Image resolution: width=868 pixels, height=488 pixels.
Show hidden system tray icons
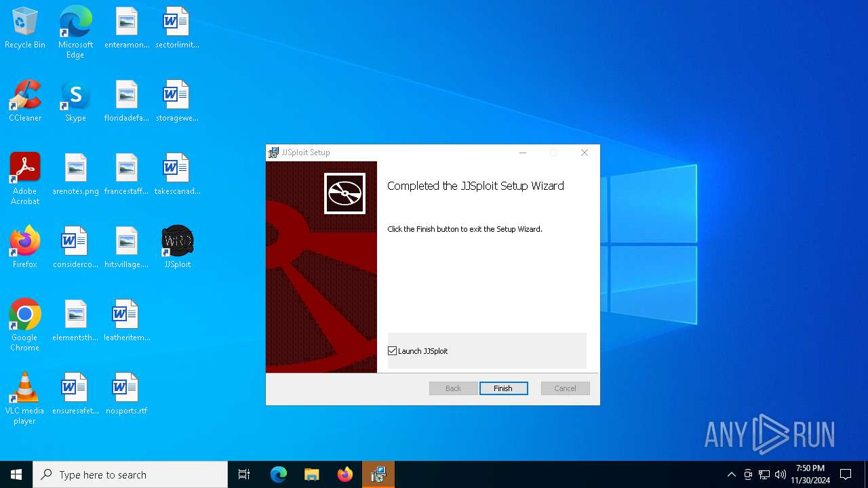coord(731,474)
